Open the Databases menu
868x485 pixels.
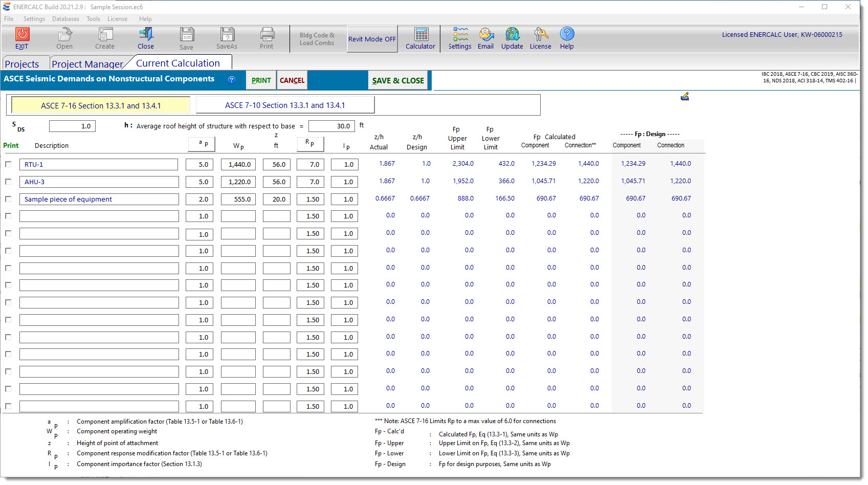pyautogui.click(x=65, y=19)
